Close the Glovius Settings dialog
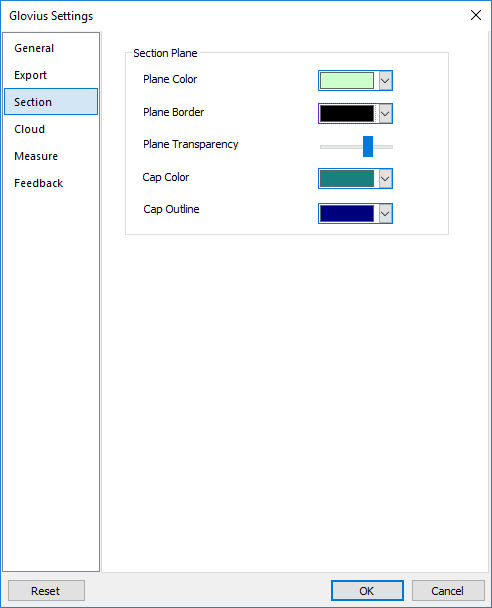The width and height of the screenshot is (492, 608). coord(476,15)
